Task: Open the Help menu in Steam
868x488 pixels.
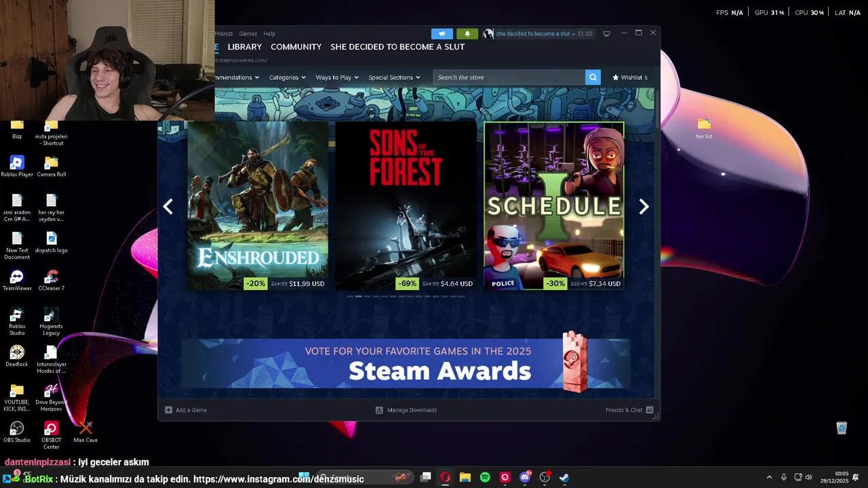Action: point(269,34)
